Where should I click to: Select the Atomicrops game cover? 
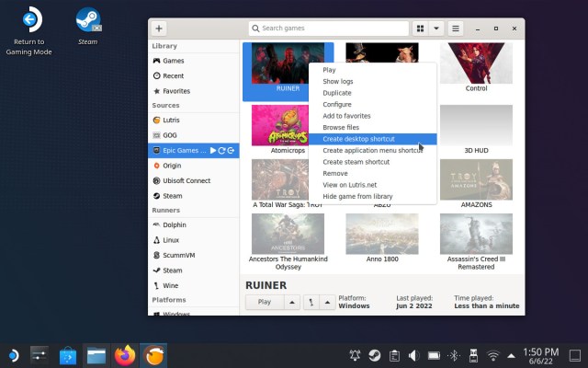tap(280, 125)
